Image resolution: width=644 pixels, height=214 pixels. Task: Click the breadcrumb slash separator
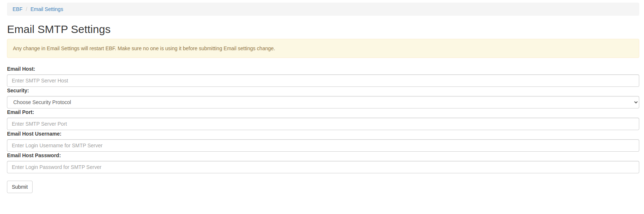26,9
